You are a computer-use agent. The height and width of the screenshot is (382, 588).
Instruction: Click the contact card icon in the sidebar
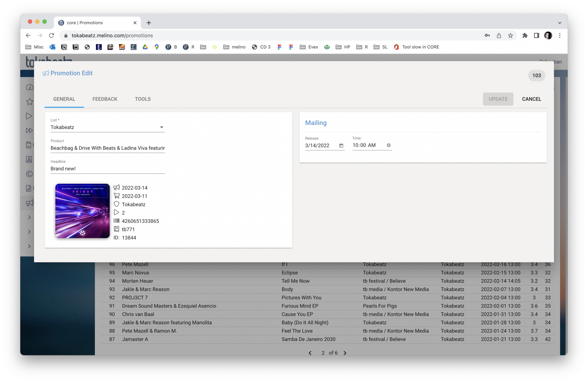click(29, 159)
